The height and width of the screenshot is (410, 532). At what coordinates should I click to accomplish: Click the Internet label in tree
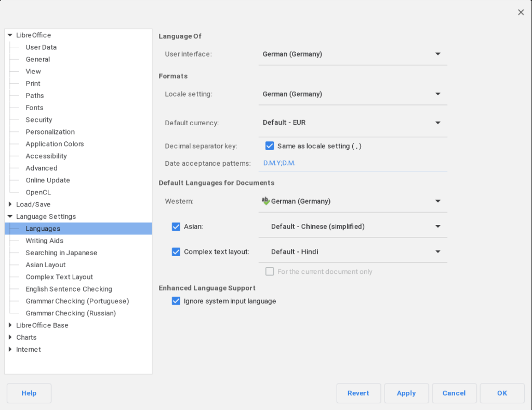[x=28, y=349]
